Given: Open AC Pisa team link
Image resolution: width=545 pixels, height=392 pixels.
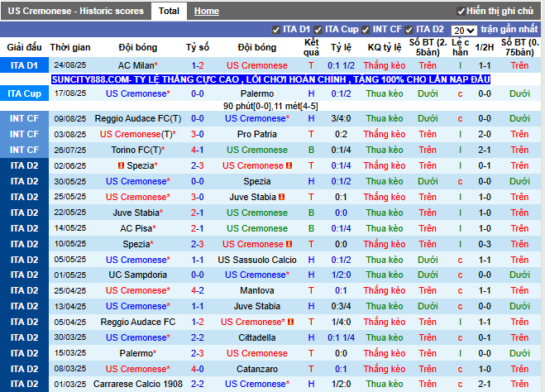Looking at the screenshot, I should (x=136, y=228).
